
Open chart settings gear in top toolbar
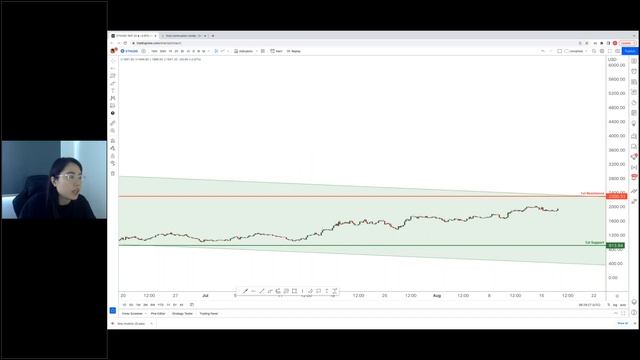coord(602,51)
